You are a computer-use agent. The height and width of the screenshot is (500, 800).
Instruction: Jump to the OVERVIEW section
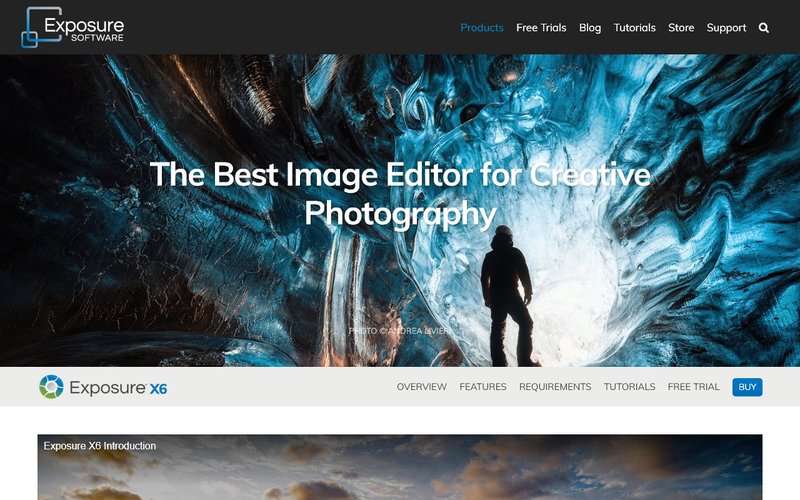pyautogui.click(x=421, y=387)
